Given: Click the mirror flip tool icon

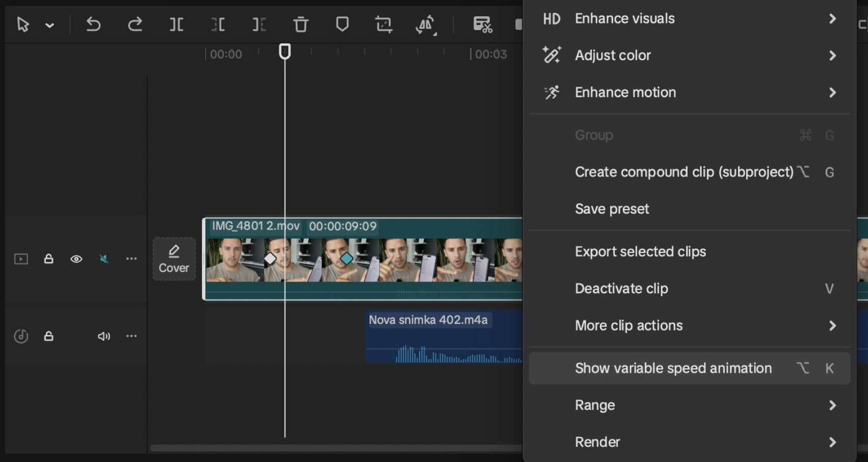Looking at the screenshot, I should [x=426, y=24].
